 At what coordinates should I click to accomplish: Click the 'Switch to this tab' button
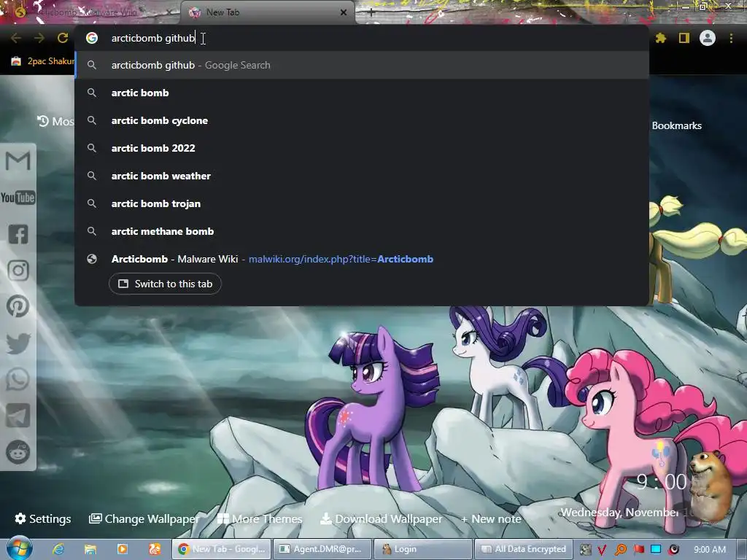point(165,284)
